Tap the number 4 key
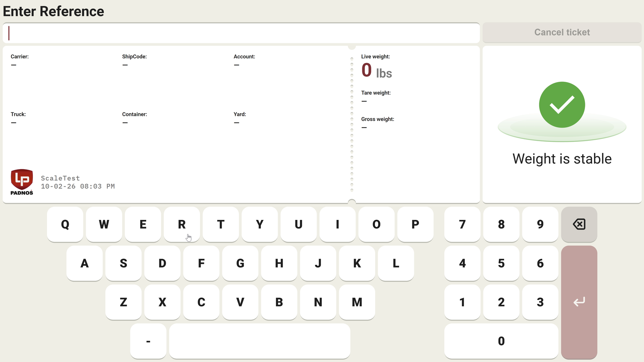 [462, 263]
